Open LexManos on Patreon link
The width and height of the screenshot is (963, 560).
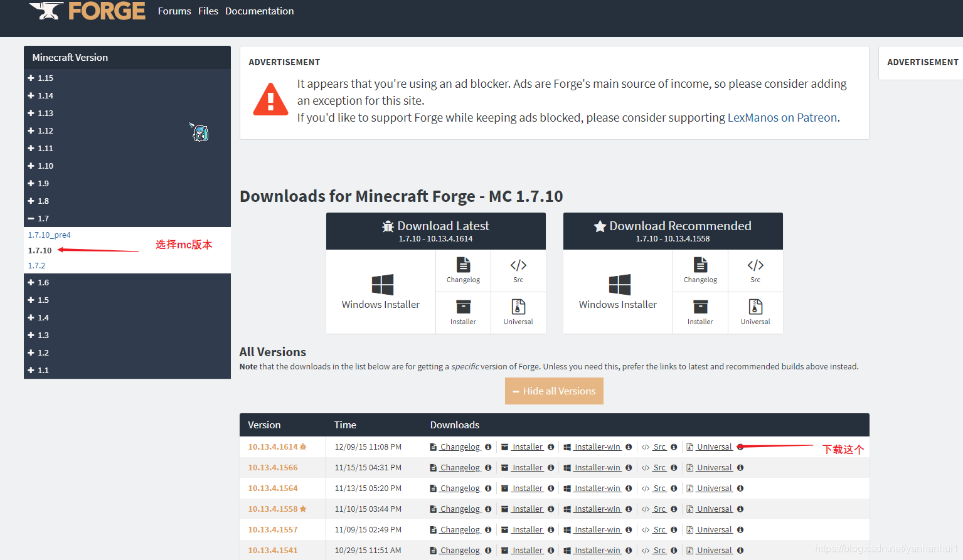(x=782, y=118)
